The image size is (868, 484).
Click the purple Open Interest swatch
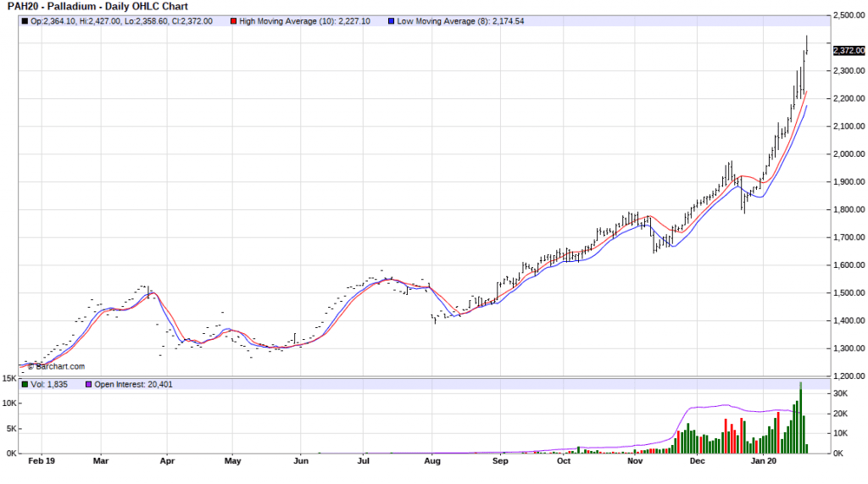(86, 385)
